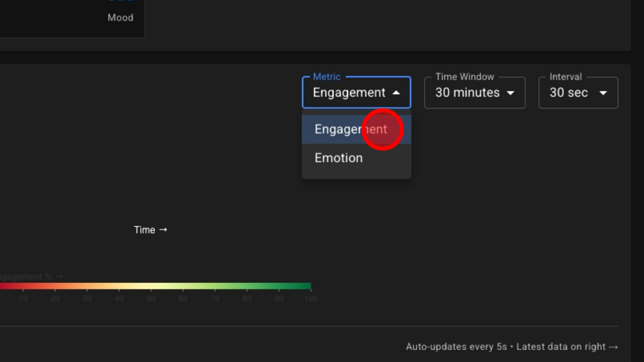Click the Metric field showing Engagement
This screenshot has height=362, width=644.
(349, 93)
